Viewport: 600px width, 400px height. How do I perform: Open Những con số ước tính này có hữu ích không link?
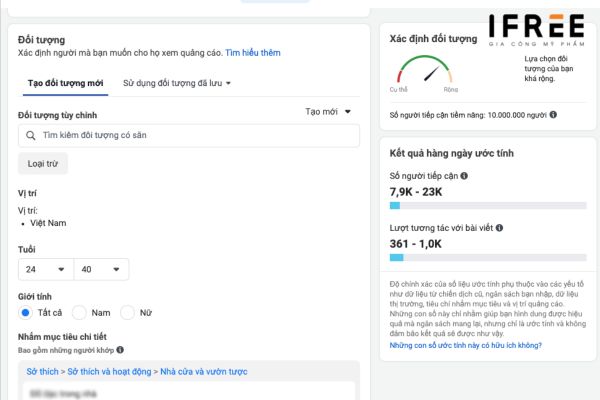[466, 345]
